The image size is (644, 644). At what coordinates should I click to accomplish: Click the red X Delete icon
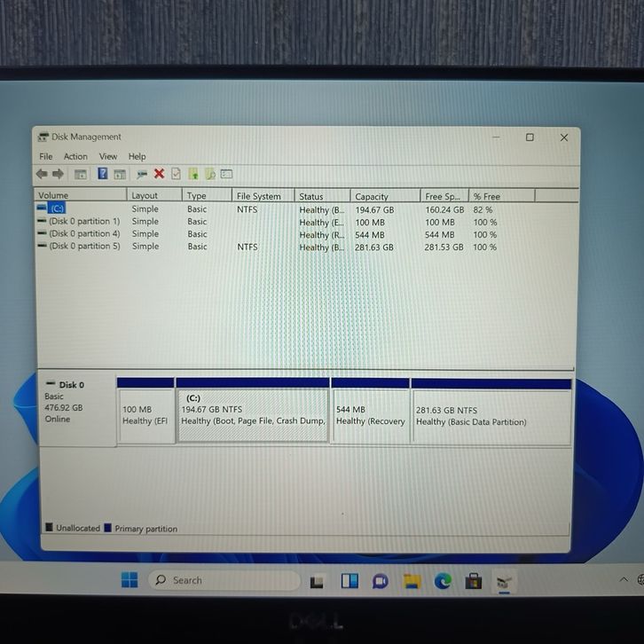tap(159, 174)
